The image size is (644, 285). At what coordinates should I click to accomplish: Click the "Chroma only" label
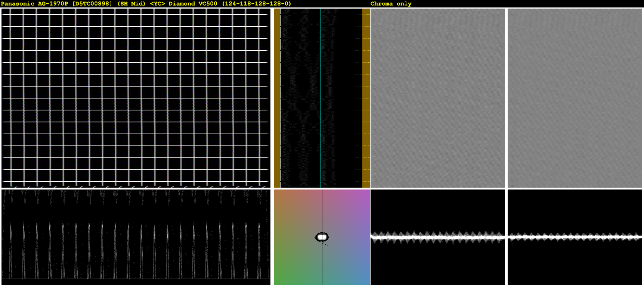pos(391,4)
